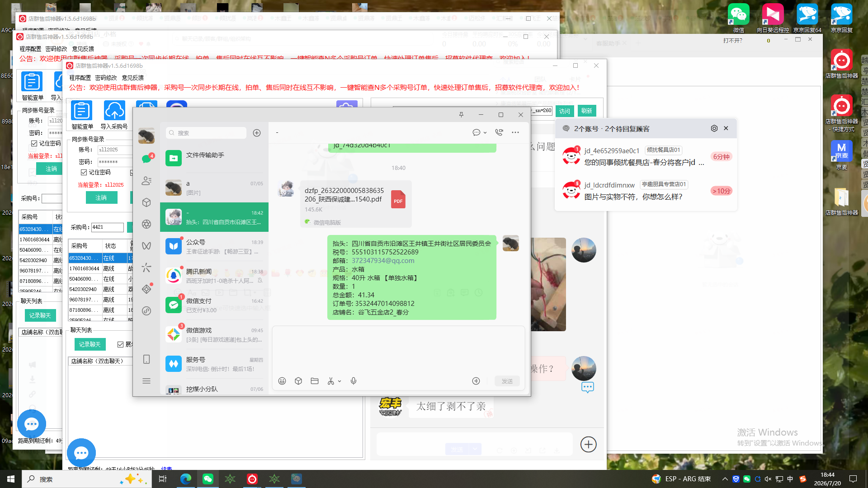
Task: Open the 文件传输助手 chat
Action: click(214, 158)
